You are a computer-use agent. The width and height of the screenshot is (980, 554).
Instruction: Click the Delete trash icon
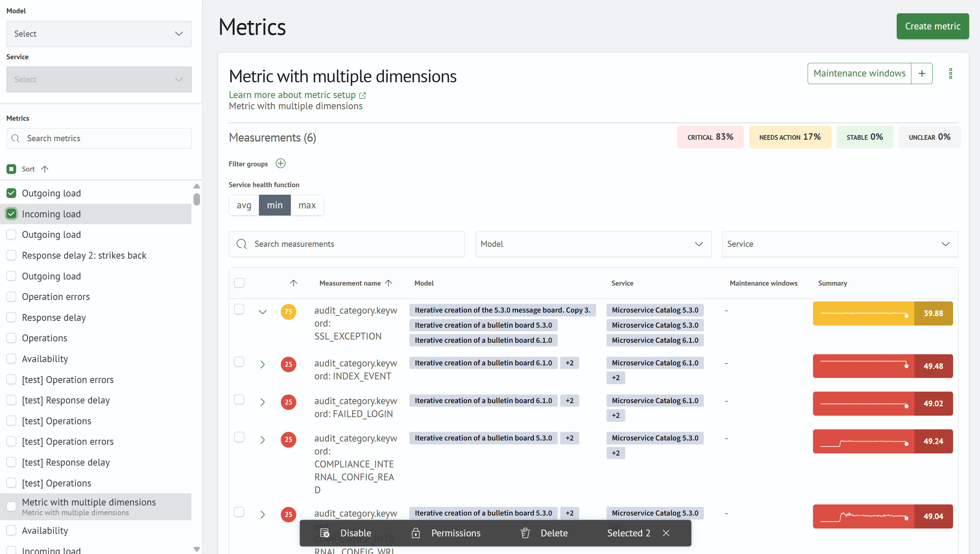[x=525, y=533]
